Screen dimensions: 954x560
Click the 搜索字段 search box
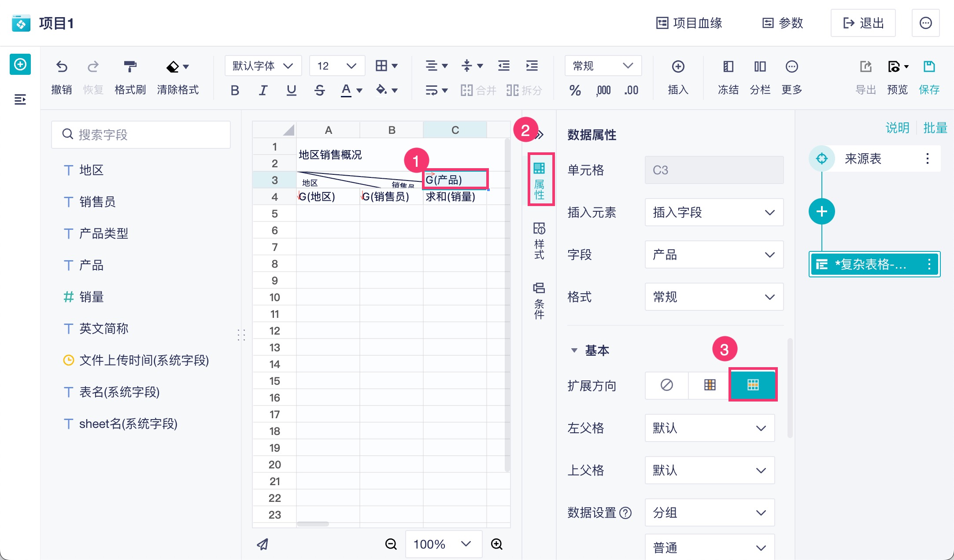(x=141, y=134)
